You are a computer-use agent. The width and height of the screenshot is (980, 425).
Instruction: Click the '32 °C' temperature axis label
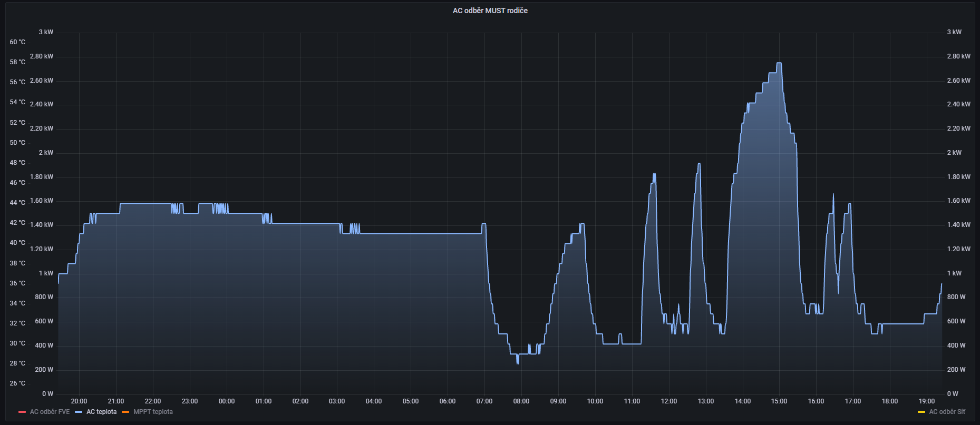pyautogui.click(x=17, y=323)
